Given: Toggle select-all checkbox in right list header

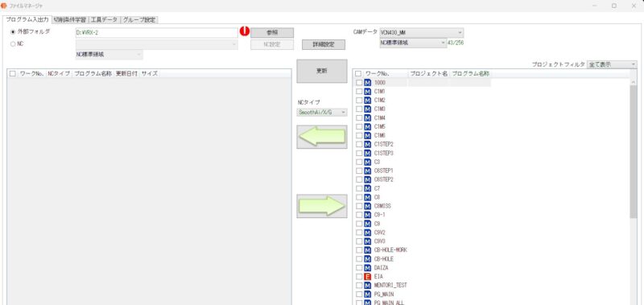Looking at the screenshot, I should click(x=358, y=73).
